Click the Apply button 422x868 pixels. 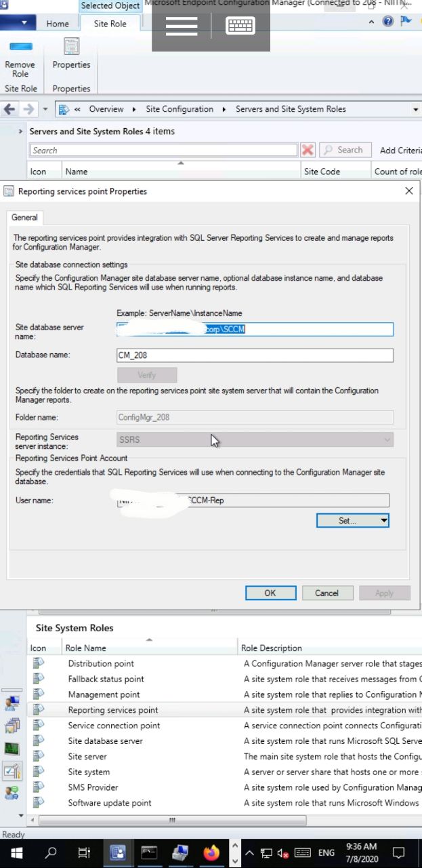click(x=384, y=593)
